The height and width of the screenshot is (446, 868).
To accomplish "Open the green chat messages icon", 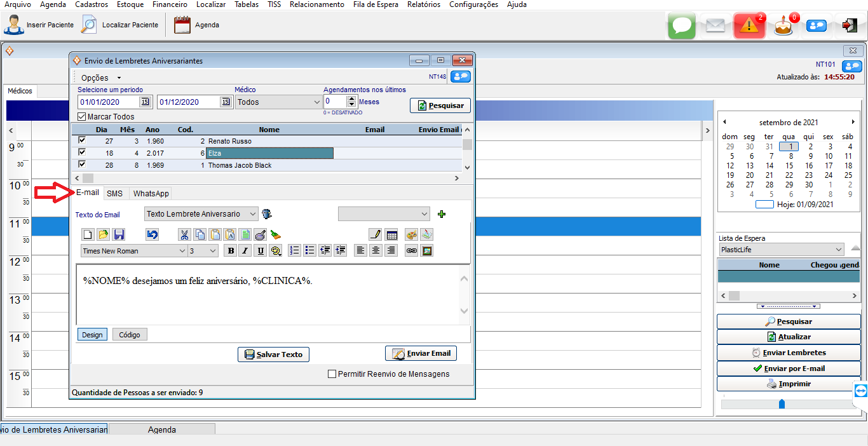I will [x=681, y=26].
